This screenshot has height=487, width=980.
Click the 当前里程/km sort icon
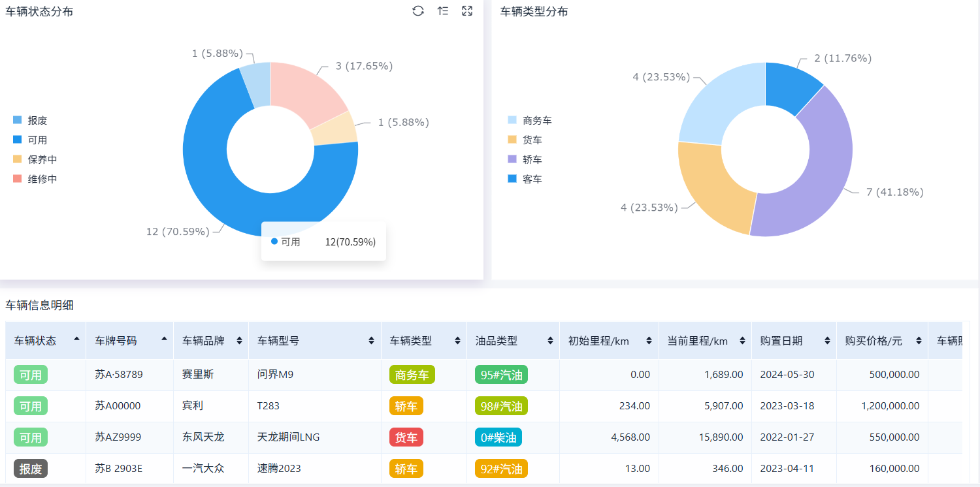742,341
